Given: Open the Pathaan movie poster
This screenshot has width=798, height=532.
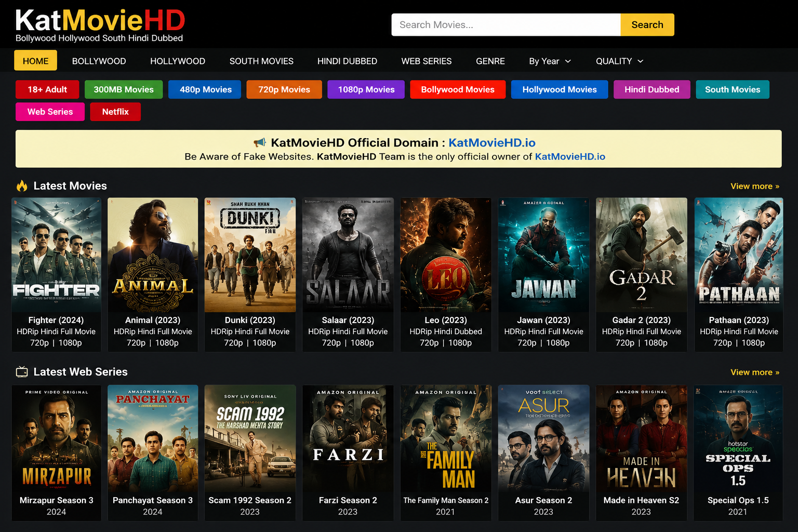Looking at the screenshot, I should (739, 255).
